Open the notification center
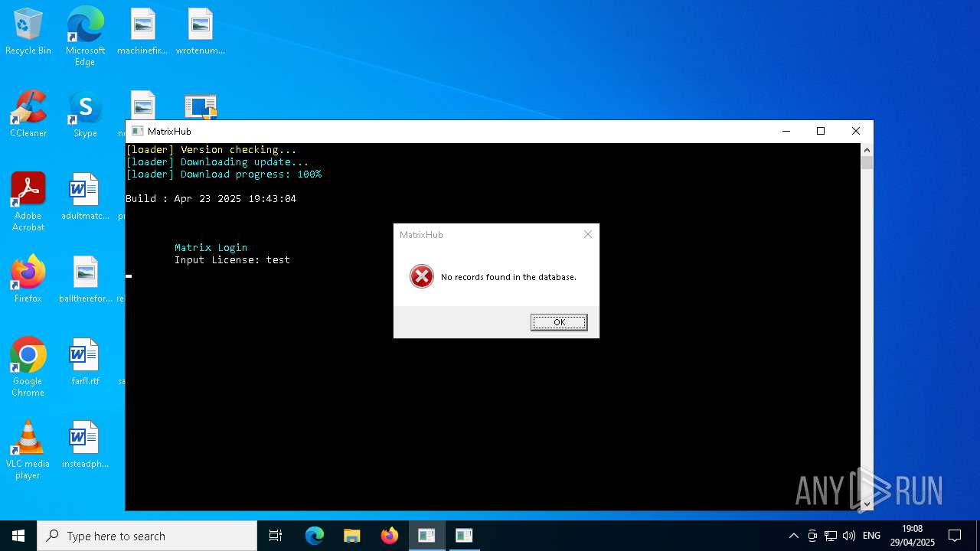The height and width of the screenshot is (551, 980). pyautogui.click(x=955, y=536)
